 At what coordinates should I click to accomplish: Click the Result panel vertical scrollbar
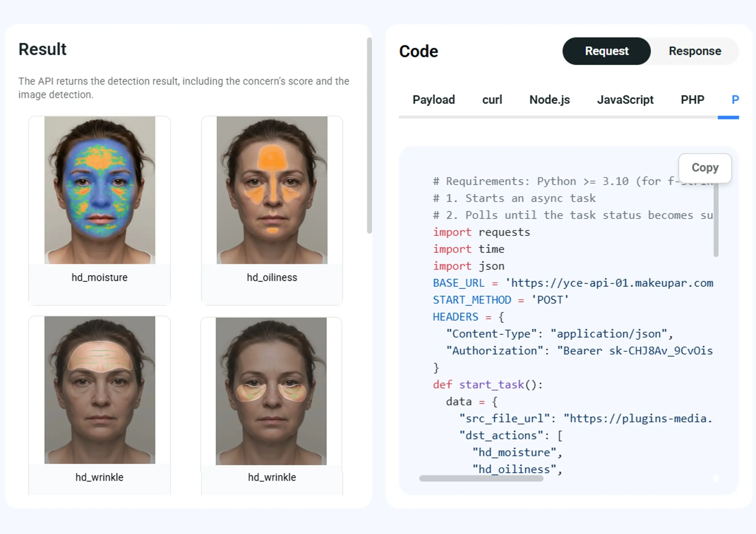click(x=370, y=135)
